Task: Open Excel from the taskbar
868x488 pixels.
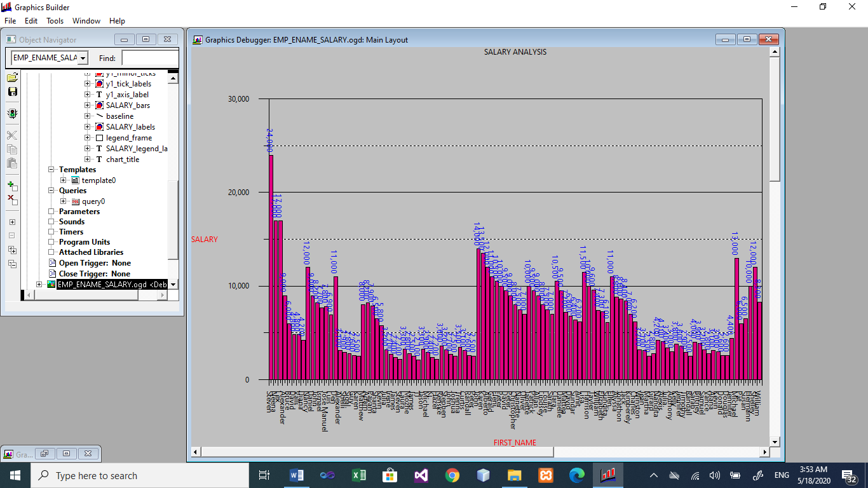Action: coord(359,475)
